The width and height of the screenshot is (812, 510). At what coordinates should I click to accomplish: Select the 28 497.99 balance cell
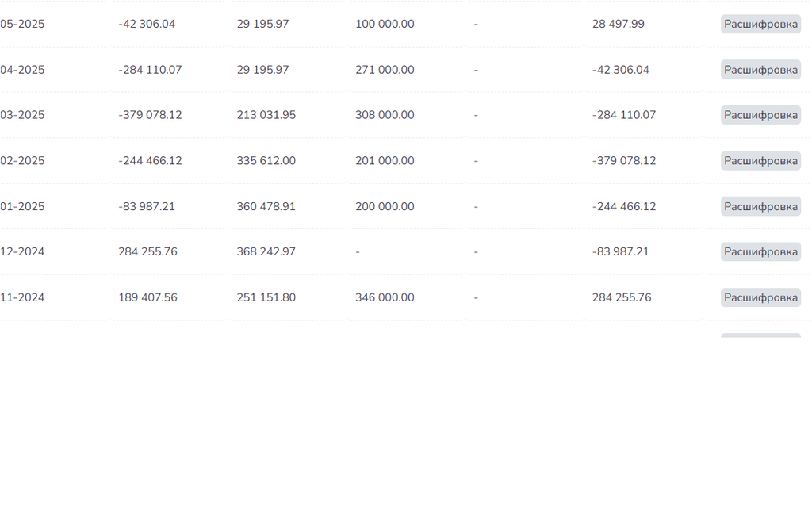coord(618,24)
